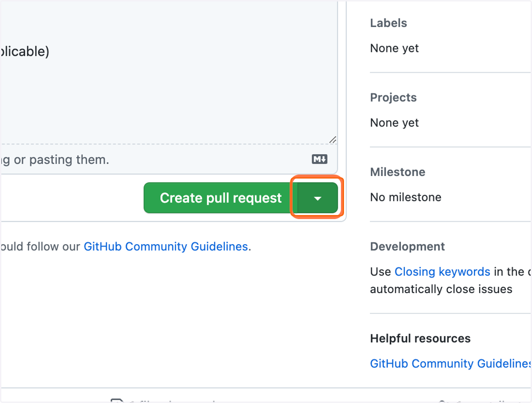Open the GitHub Community Guidelines link under Helpful resources
Screen dimensions: 532x403
[451, 364]
